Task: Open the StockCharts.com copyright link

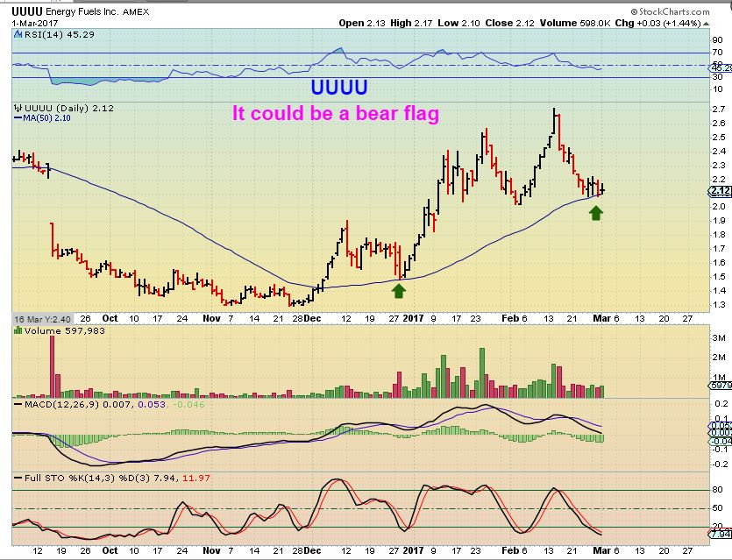Action: pyautogui.click(x=670, y=11)
